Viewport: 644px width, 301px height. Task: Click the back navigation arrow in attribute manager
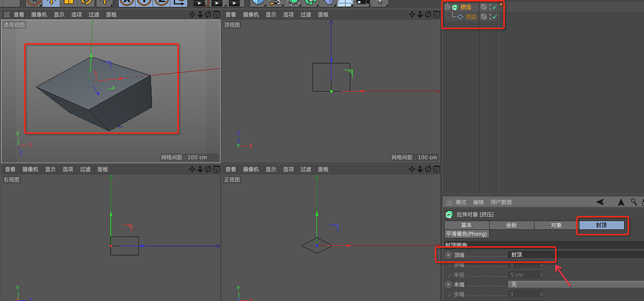pyautogui.click(x=600, y=202)
